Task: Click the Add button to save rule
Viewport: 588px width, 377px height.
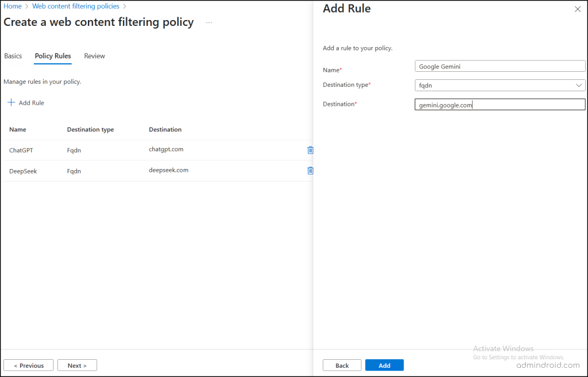Action: [384, 366]
